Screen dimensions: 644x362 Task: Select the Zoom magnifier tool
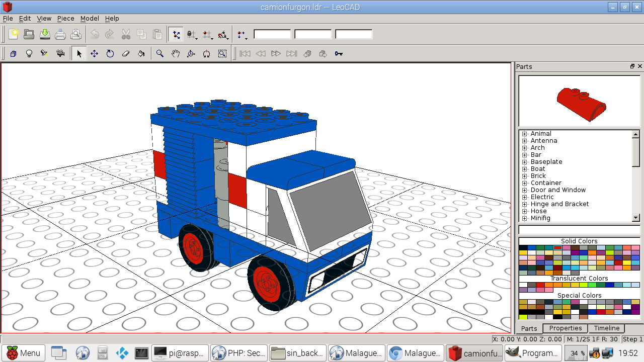159,53
